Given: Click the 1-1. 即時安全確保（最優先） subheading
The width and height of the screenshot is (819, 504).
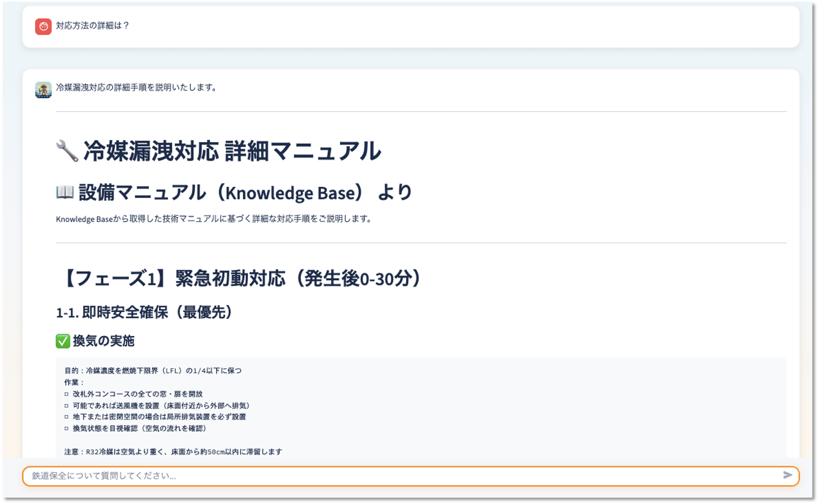Looking at the screenshot, I should 144,313.
